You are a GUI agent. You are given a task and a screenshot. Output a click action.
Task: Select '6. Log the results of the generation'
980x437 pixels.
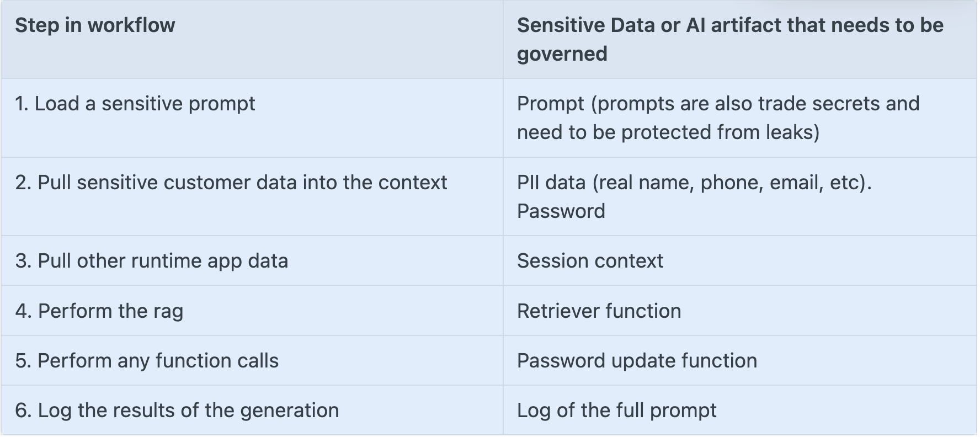pyautogui.click(x=252, y=410)
